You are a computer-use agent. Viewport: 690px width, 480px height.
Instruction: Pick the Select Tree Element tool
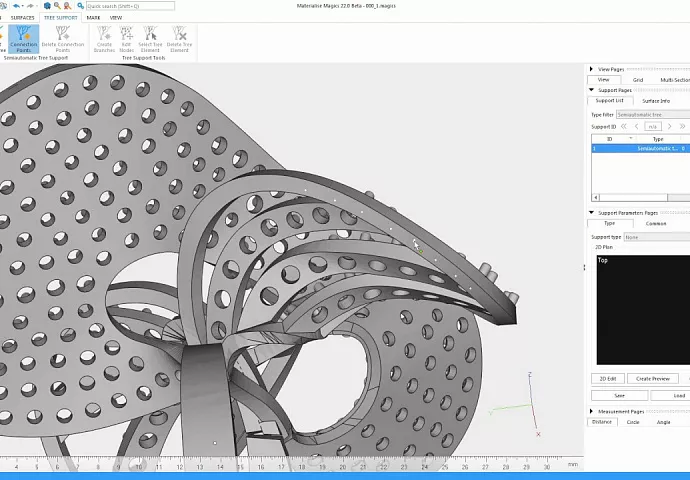pyautogui.click(x=150, y=39)
